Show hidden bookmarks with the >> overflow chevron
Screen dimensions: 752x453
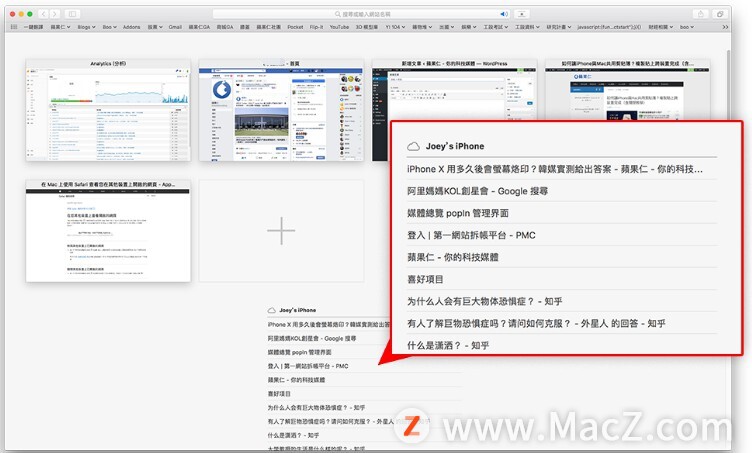(725, 27)
